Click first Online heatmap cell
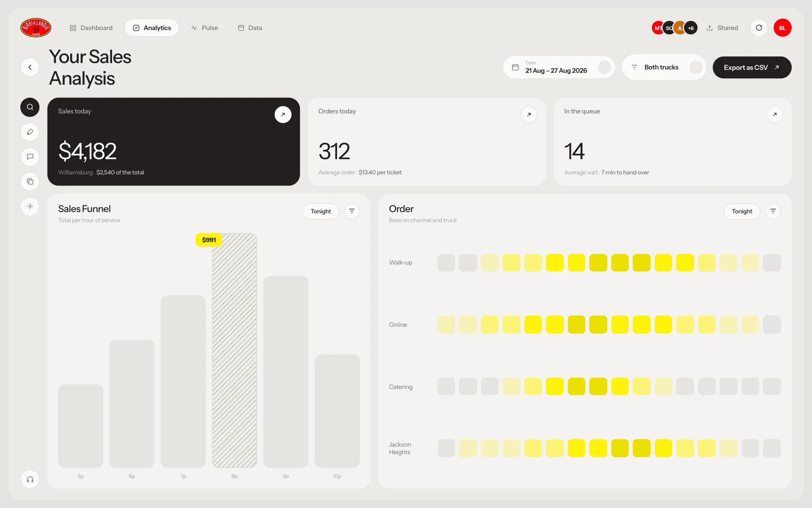The height and width of the screenshot is (508, 812). point(446,325)
